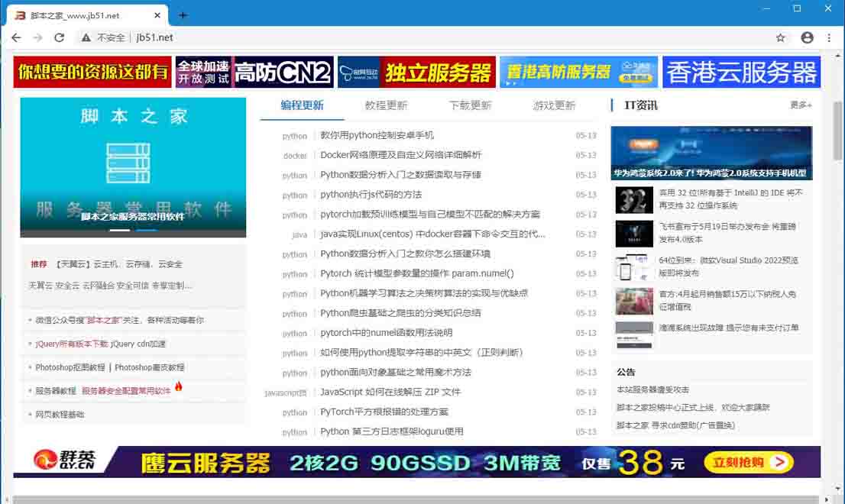Open the 你想要的资源这都有 banner ad
This screenshot has width=845, height=504.
[x=92, y=72]
